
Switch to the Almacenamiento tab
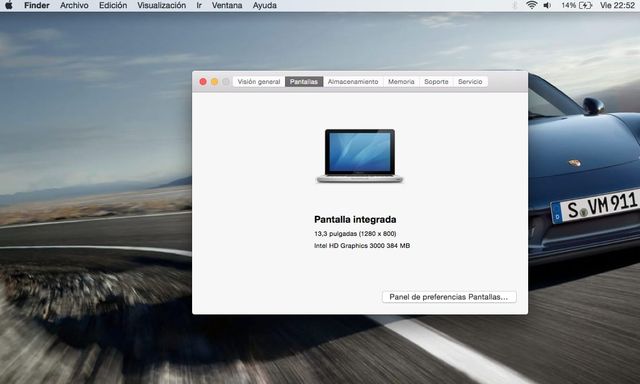point(353,82)
